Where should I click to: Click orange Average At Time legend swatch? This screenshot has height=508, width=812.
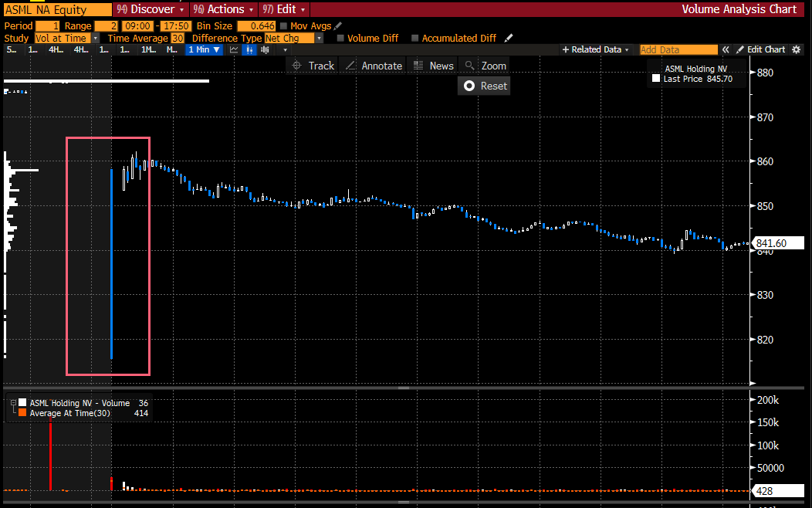(22, 413)
